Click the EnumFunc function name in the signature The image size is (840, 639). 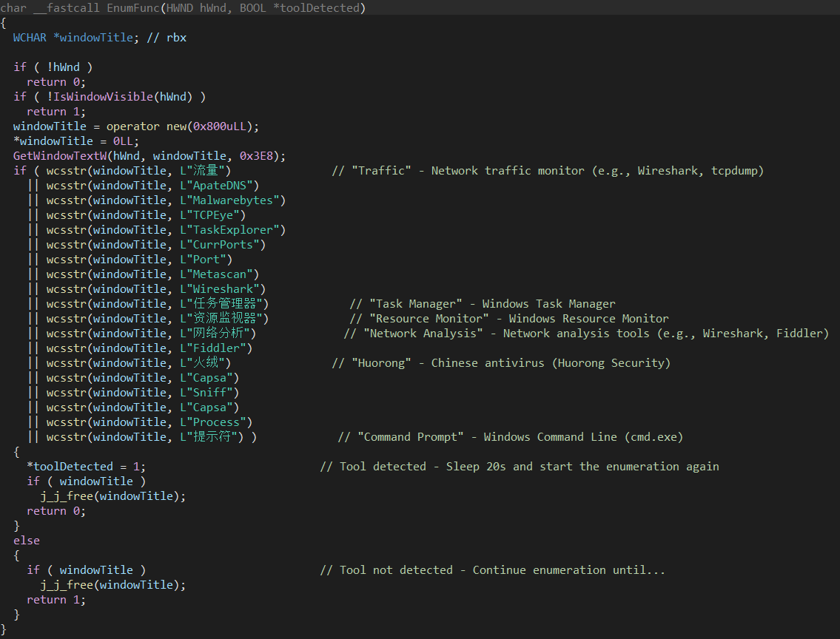[133, 8]
